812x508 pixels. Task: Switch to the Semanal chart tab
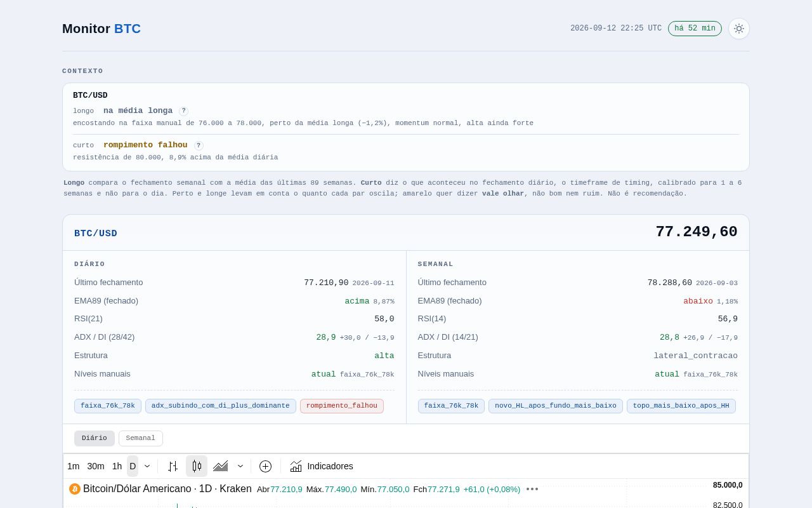141,438
